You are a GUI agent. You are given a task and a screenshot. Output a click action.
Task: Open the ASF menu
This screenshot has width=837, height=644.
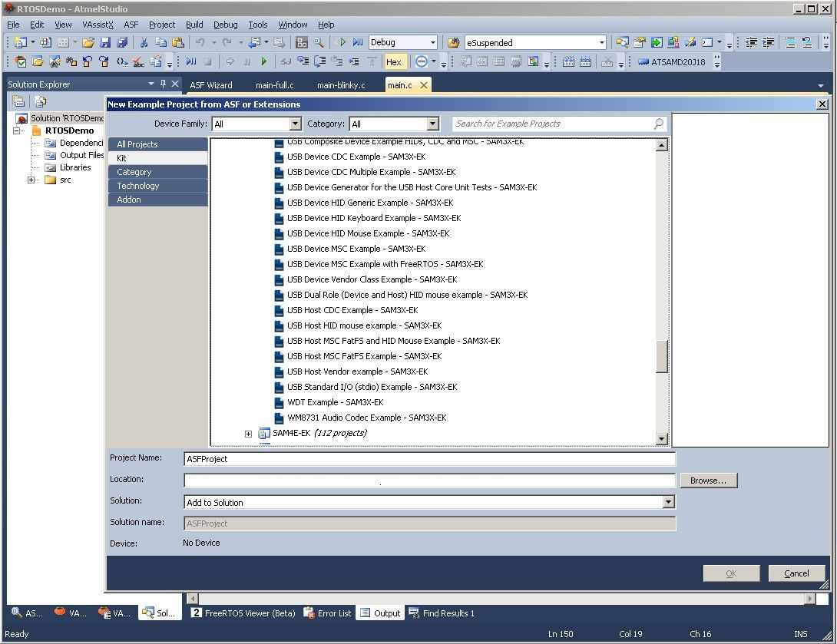pos(131,25)
